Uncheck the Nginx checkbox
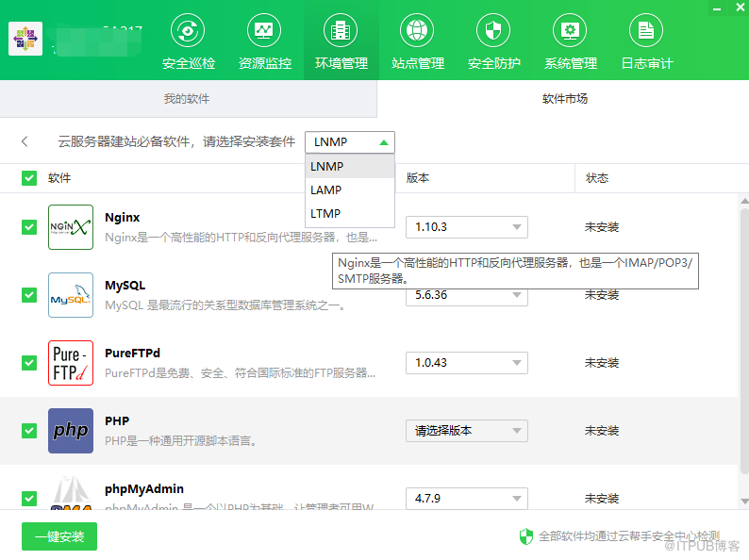 point(29,227)
